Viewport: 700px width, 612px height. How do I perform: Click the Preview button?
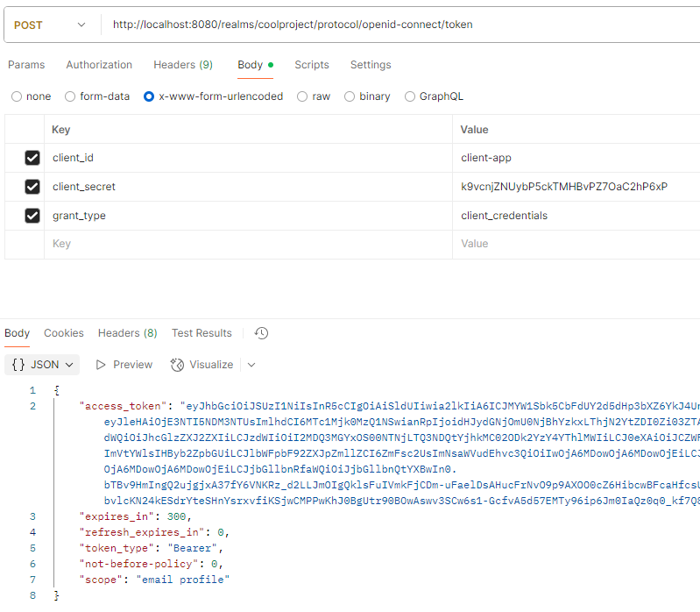124,365
